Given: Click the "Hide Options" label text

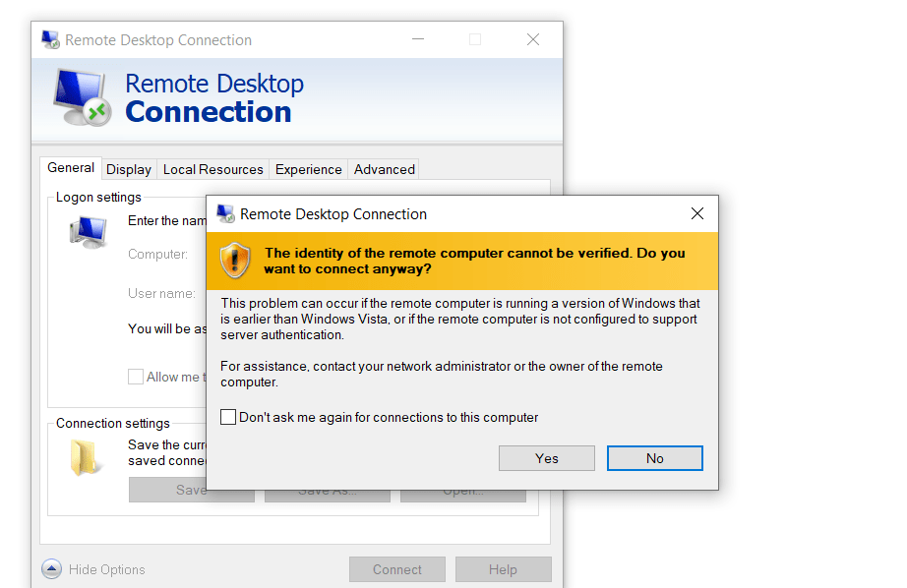Looking at the screenshot, I should [107, 569].
